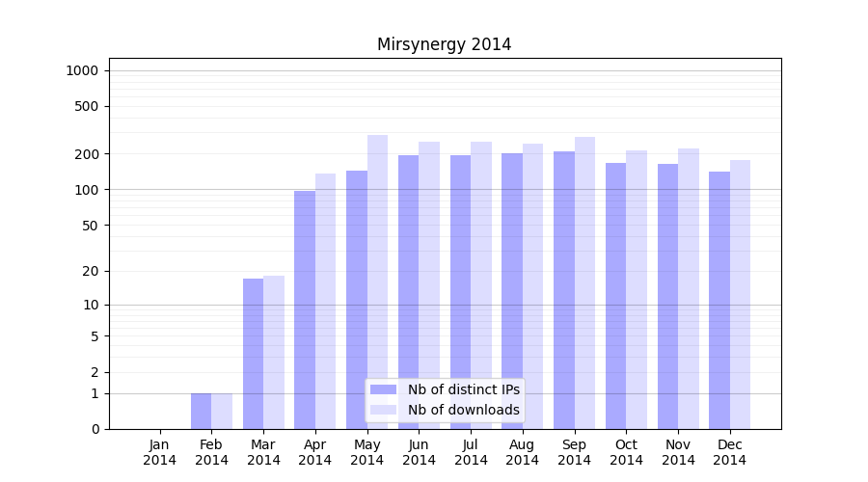Select the 'Nb of distinct IPs' legend label
The height and width of the screenshot is (482, 868).
point(463,389)
